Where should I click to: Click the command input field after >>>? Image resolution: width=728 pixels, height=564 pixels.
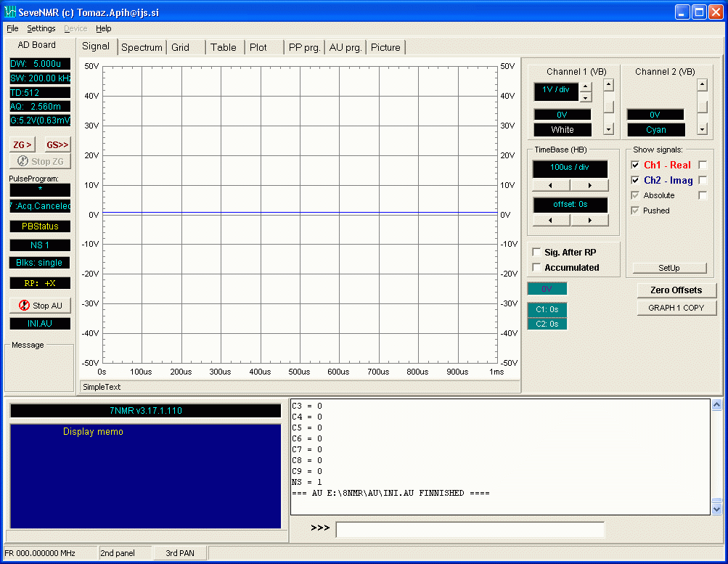point(470,530)
